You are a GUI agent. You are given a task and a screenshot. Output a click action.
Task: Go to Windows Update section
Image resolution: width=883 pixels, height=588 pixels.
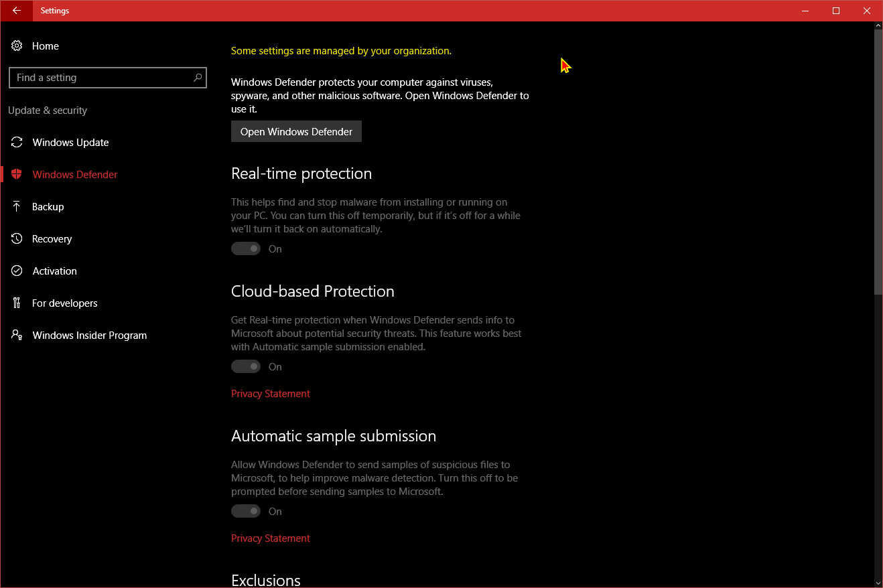[x=70, y=143]
